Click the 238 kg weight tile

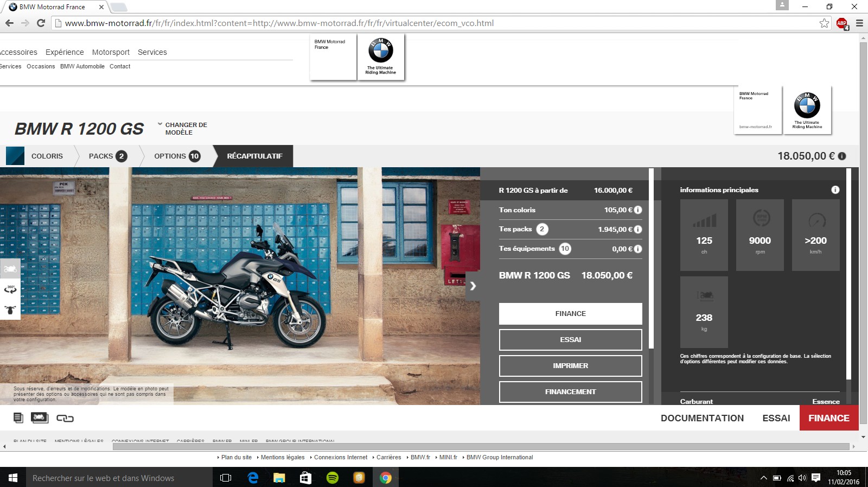coord(704,312)
